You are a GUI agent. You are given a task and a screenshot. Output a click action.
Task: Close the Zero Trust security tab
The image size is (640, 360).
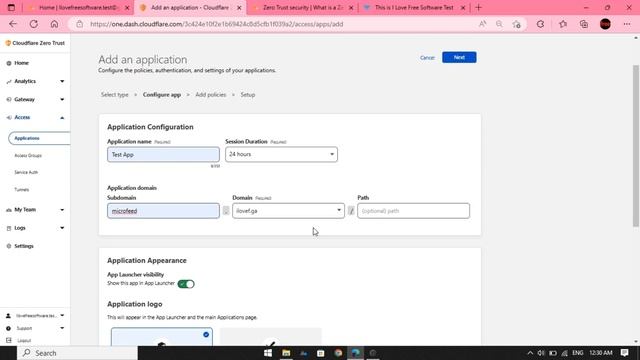coord(351,8)
